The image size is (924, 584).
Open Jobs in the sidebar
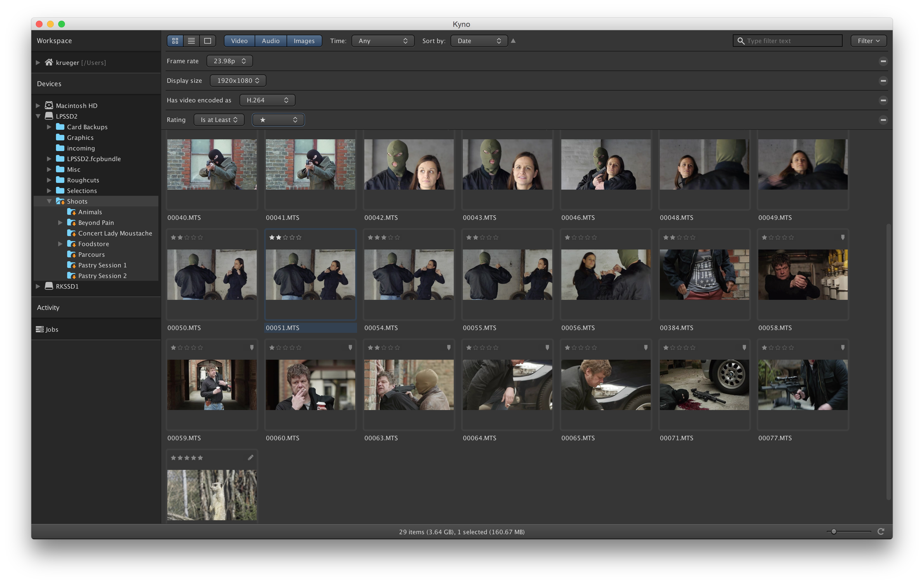tap(51, 329)
